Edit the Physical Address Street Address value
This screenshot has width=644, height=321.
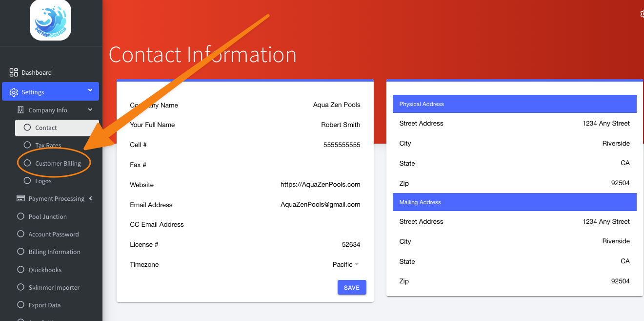[606, 123]
